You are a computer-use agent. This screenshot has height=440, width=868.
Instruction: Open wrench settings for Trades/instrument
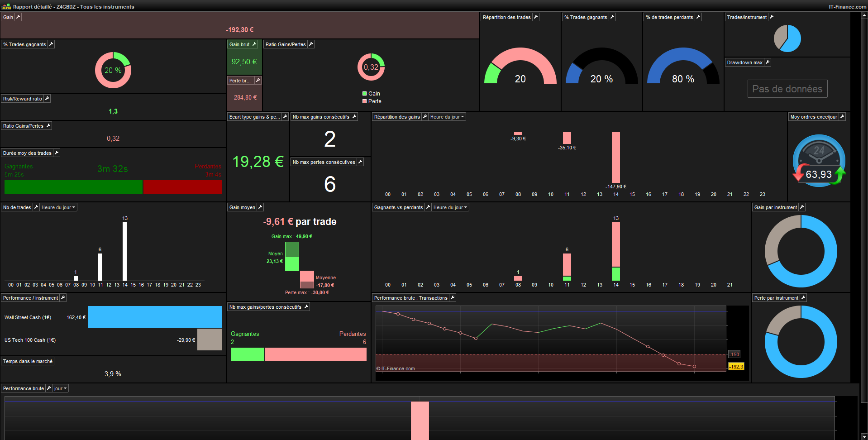[x=772, y=17]
